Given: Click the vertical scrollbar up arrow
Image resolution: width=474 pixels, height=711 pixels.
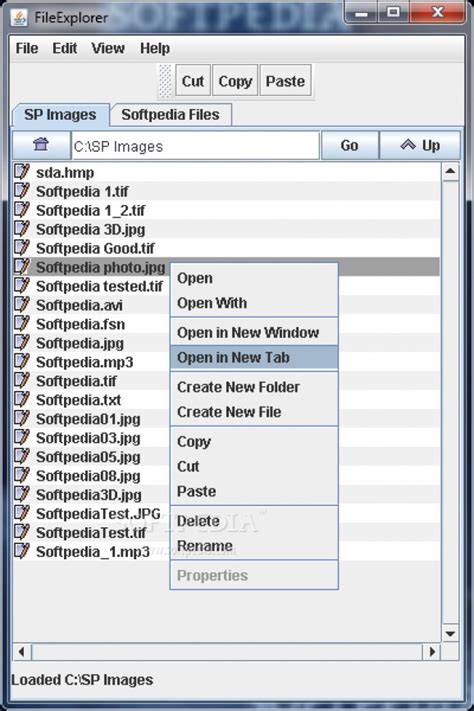Looking at the screenshot, I should (450, 171).
